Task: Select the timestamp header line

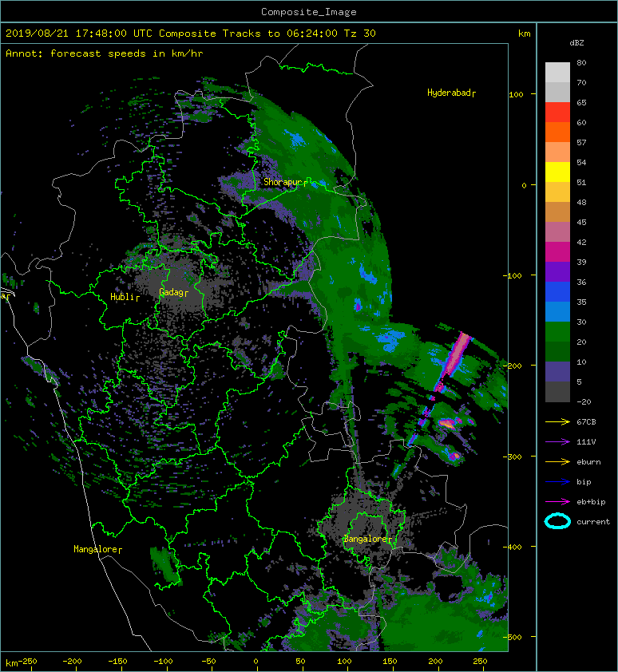Action: point(190,34)
